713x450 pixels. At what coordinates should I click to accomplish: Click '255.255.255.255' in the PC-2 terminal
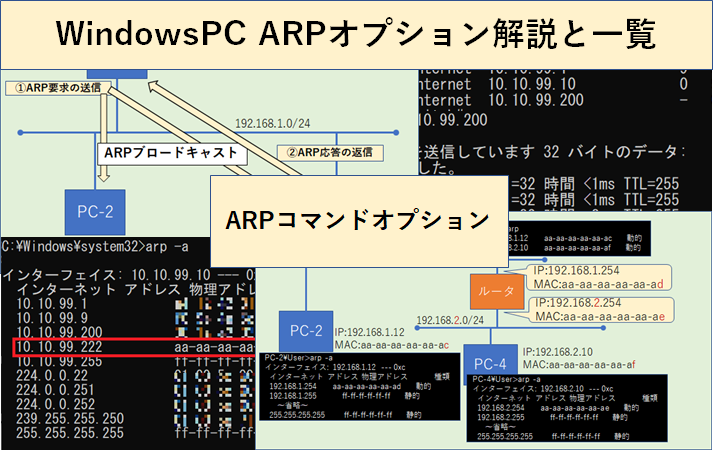click(297, 415)
